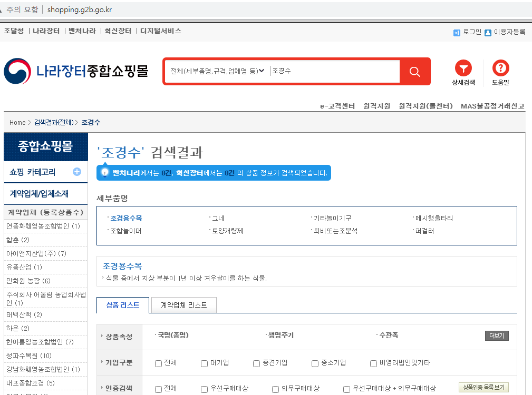532x395 pixels.
Task: Open 나라장터 in the top navigation
Action: point(46,31)
